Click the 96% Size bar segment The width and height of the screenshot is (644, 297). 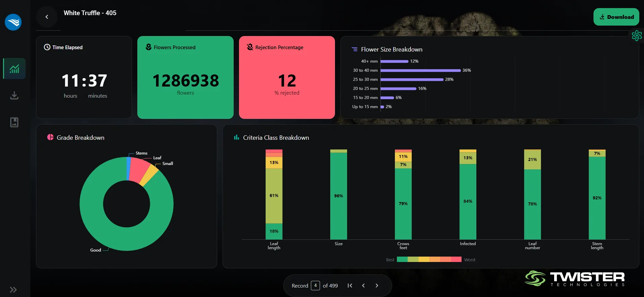(338, 196)
